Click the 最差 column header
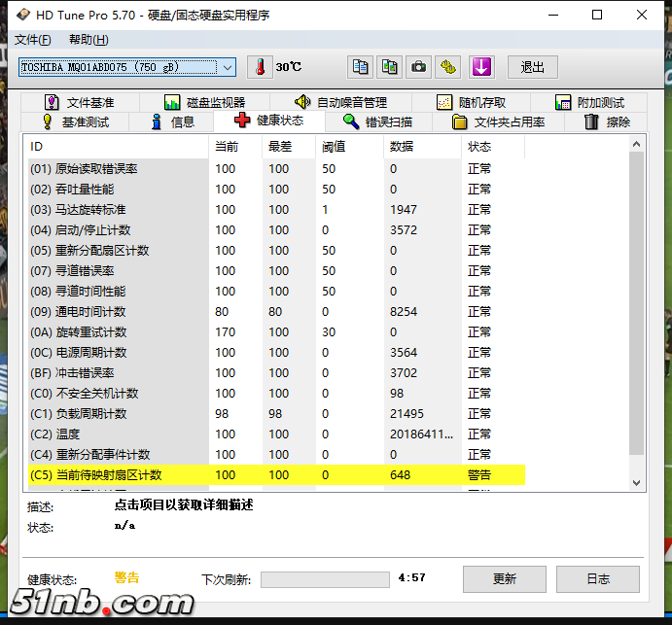Image resolution: width=672 pixels, height=625 pixels. pos(289,147)
